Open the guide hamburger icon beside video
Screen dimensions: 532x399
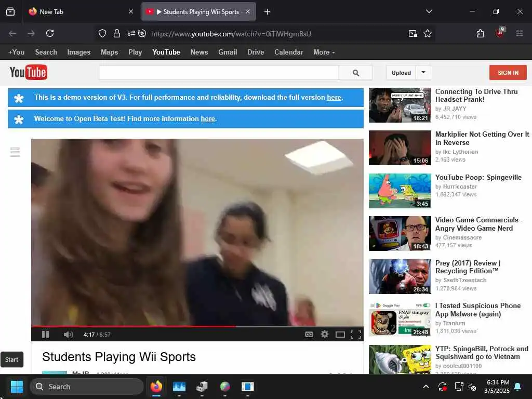(15, 152)
